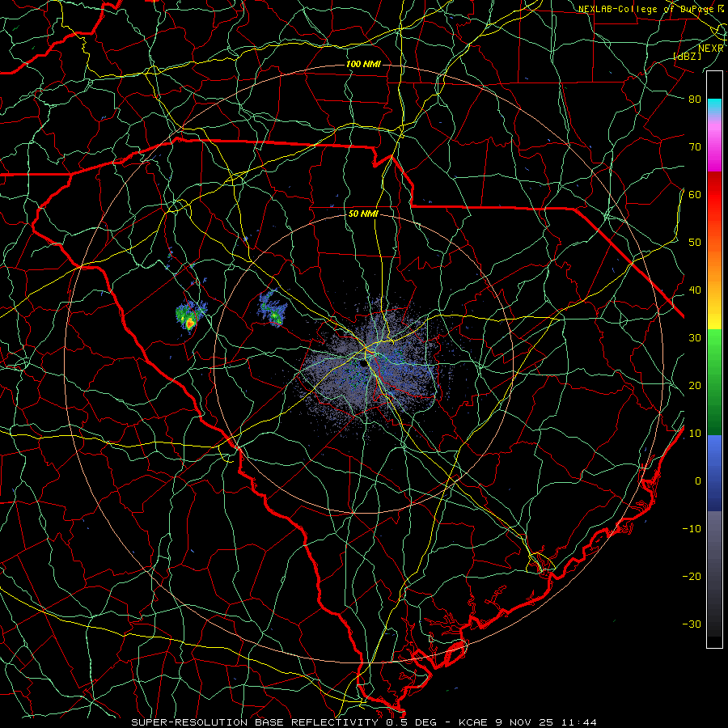Click the 20 dBZ scale value
728x728 pixels.
tap(695, 386)
